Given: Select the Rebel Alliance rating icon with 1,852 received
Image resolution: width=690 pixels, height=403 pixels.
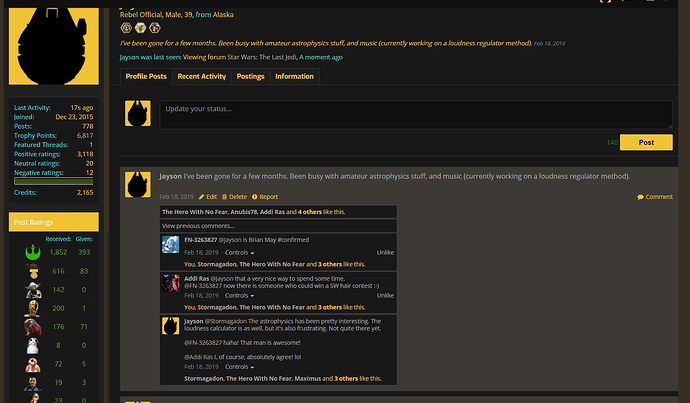Looking at the screenshot, I should coord(33,252).
